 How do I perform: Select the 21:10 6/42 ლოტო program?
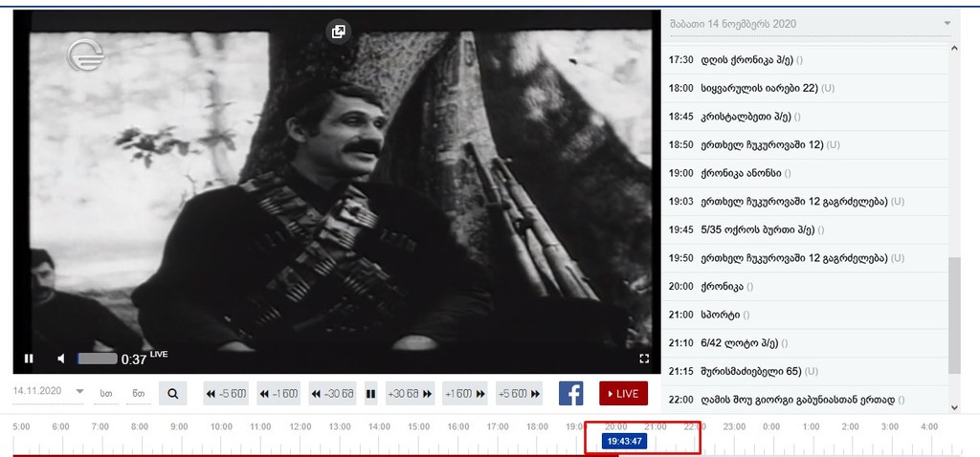click(805, 342)
